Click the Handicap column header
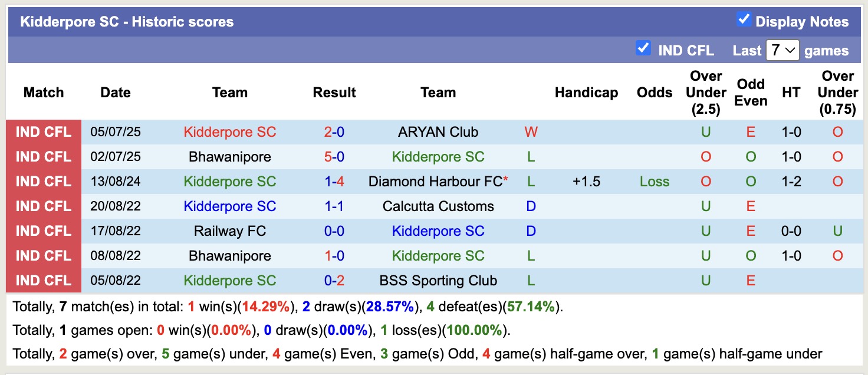The width and height of the screenshot is (868, 375). [586, 93]
